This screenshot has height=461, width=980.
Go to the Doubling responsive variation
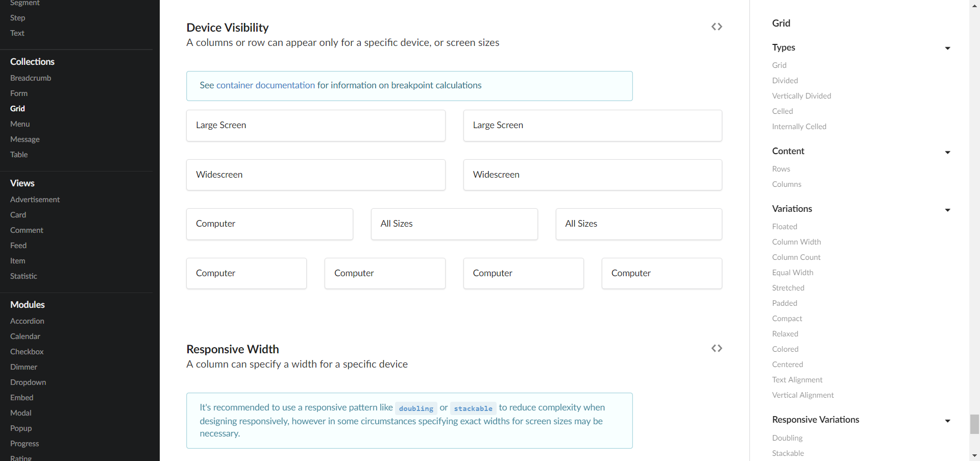pos(787,438)
